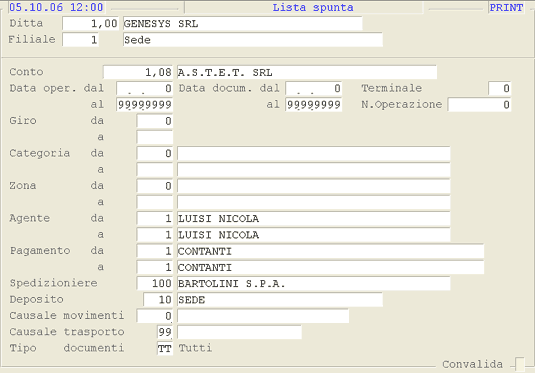Select the Zona da description field
This screenshot has height=373, width=535.
click(x=314, y=186)
